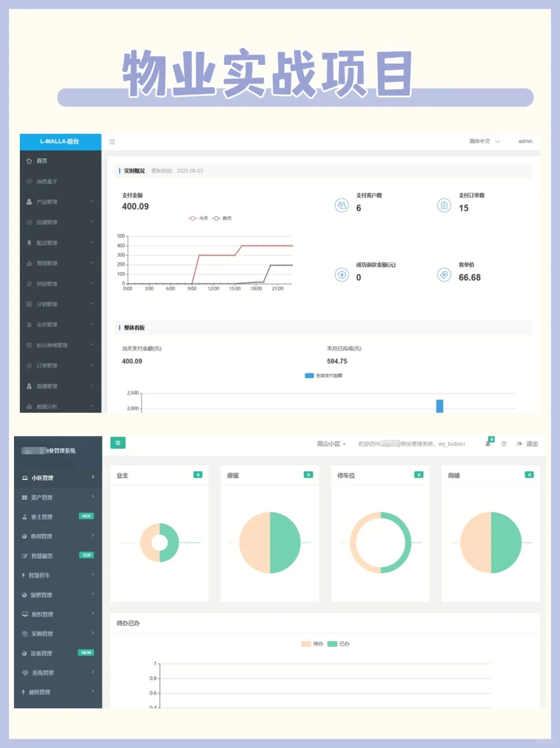The height and width of the screenshot is (748, 560).
Task: Click the 业主管理 flask icon
Action: click(x=24, y=517)
